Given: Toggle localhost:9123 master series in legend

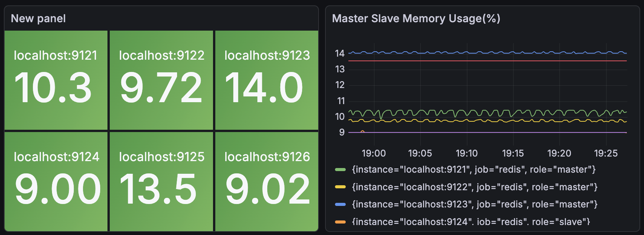Looking at the screenshot, I should (x=474, y=204).
